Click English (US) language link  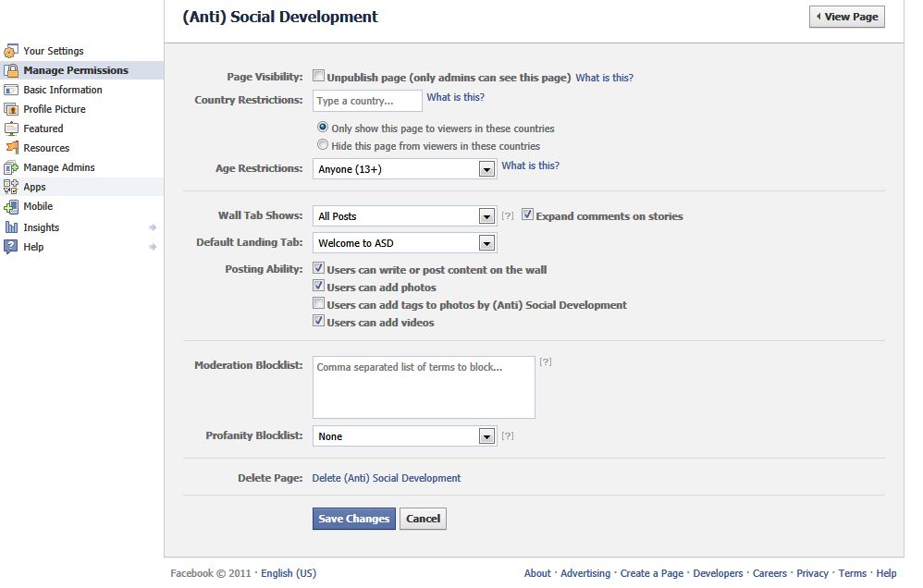point(289,573)
